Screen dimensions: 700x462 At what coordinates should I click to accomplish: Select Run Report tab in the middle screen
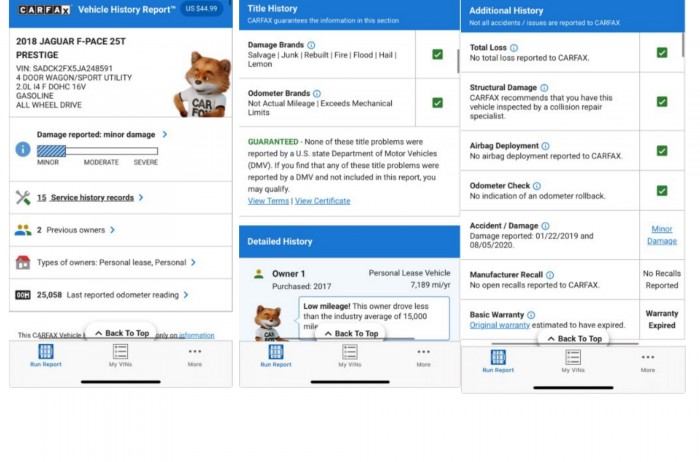[275, 356]
